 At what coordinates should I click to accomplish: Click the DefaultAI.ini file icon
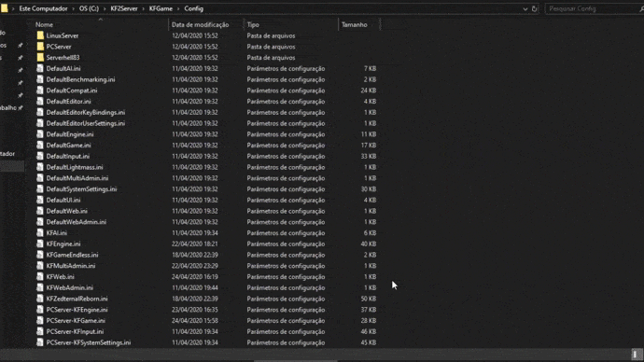[x=40, y=68]
